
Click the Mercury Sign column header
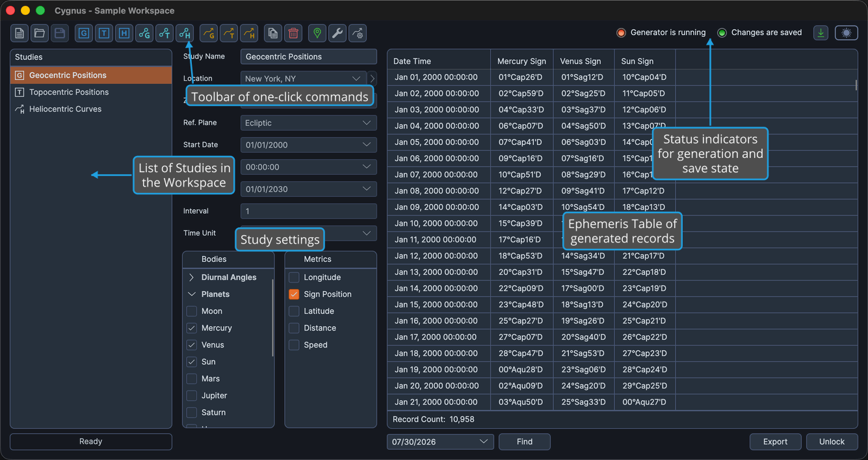[522, 61]
